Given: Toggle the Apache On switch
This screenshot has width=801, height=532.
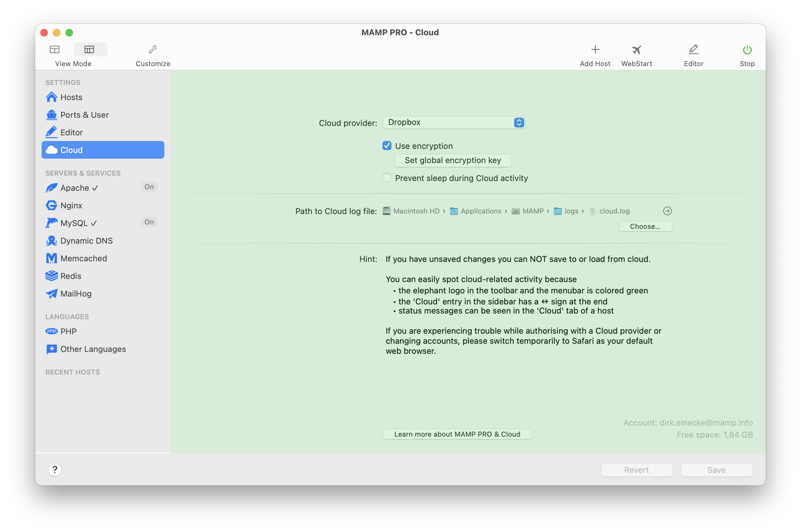Looking at the screenshot, I should tap(149, 187).
